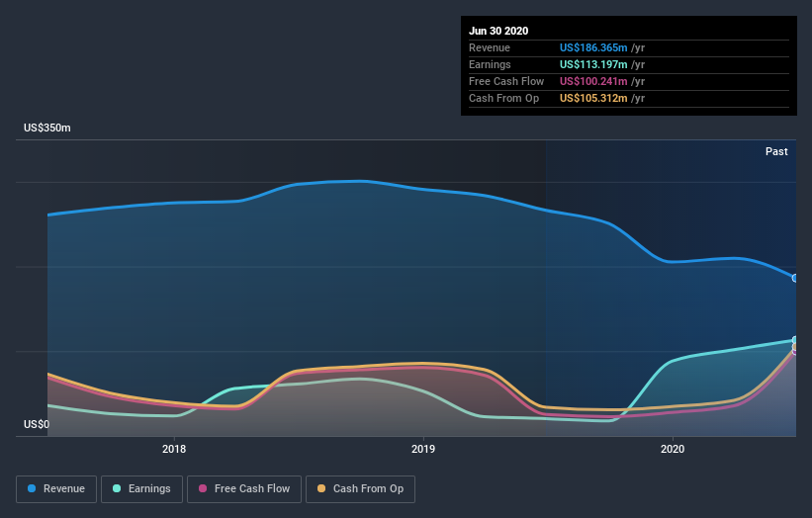Toggle the Earnings legend button
812x518 pixels.
pyautogui.click(x=141, y=489)
